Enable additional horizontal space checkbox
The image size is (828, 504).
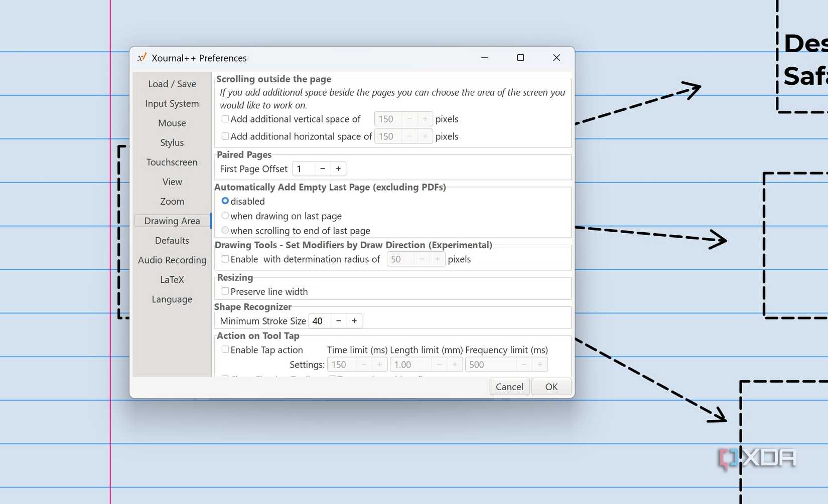[225, 136]
